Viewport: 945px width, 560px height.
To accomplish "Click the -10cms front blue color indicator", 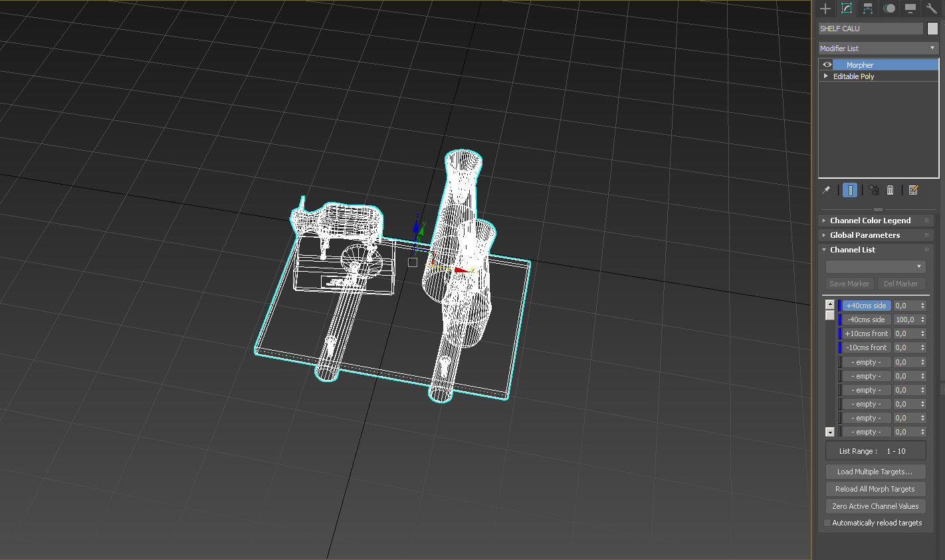I will click(x=839, y=347).
